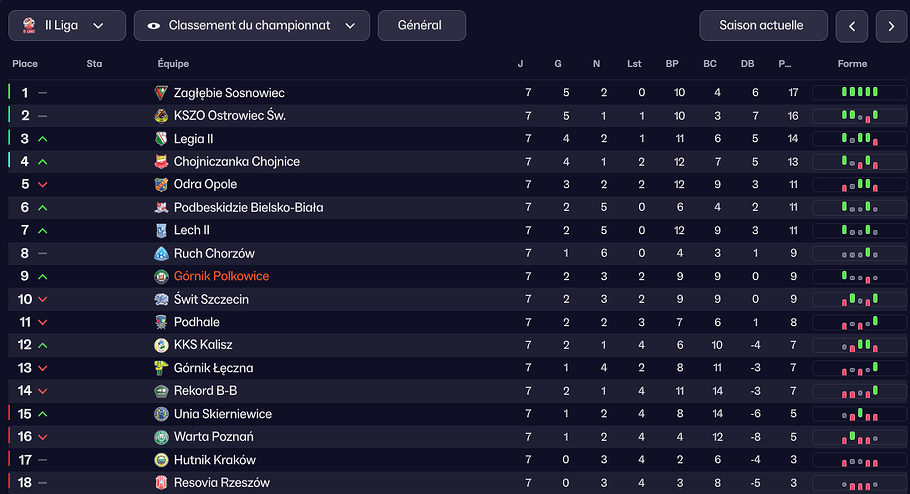This screenshot has width=910, height=494.
Task: Click the Chojniczanka Chojnice club crest
Action: pos(161,162)
